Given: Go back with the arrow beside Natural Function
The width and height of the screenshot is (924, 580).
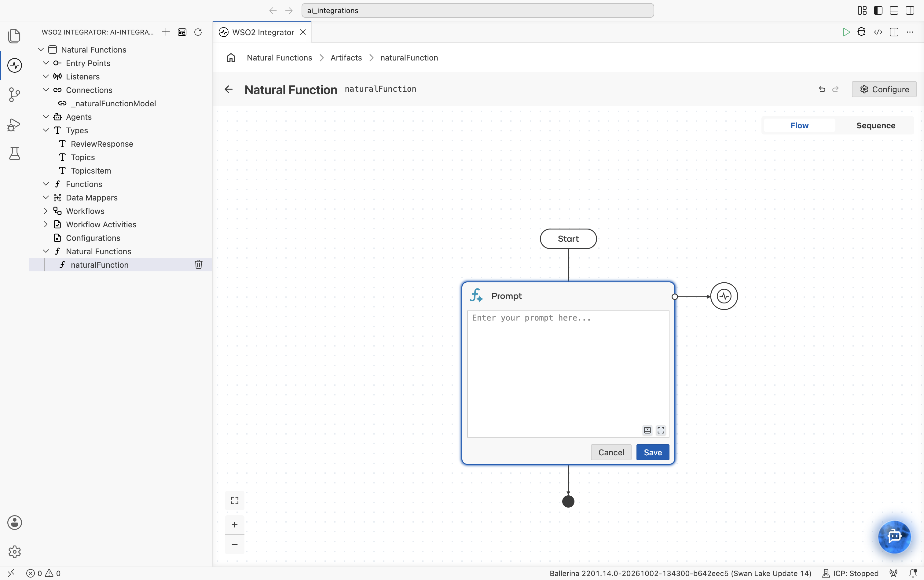Looking at the screenshot, I should point(229,89).
